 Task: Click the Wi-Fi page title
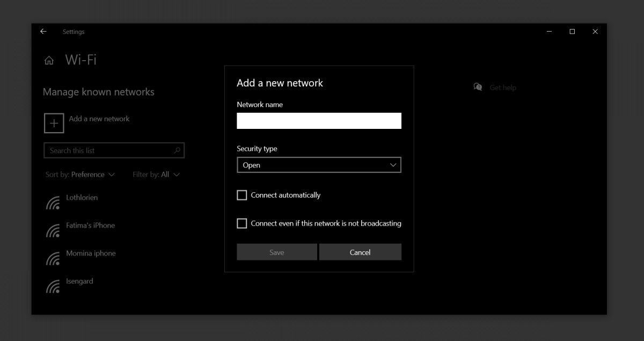point(81,60)
